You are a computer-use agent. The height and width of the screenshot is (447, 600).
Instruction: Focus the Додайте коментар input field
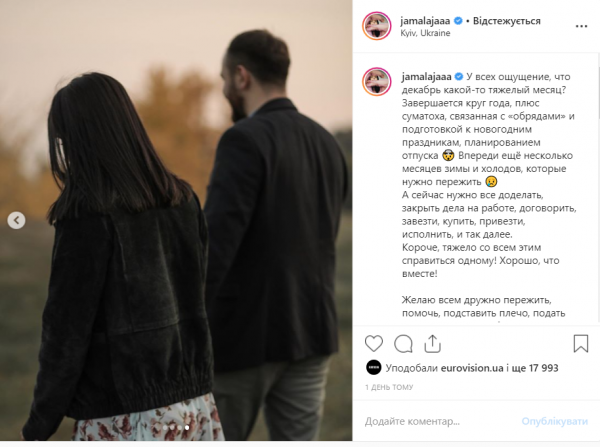440,421
